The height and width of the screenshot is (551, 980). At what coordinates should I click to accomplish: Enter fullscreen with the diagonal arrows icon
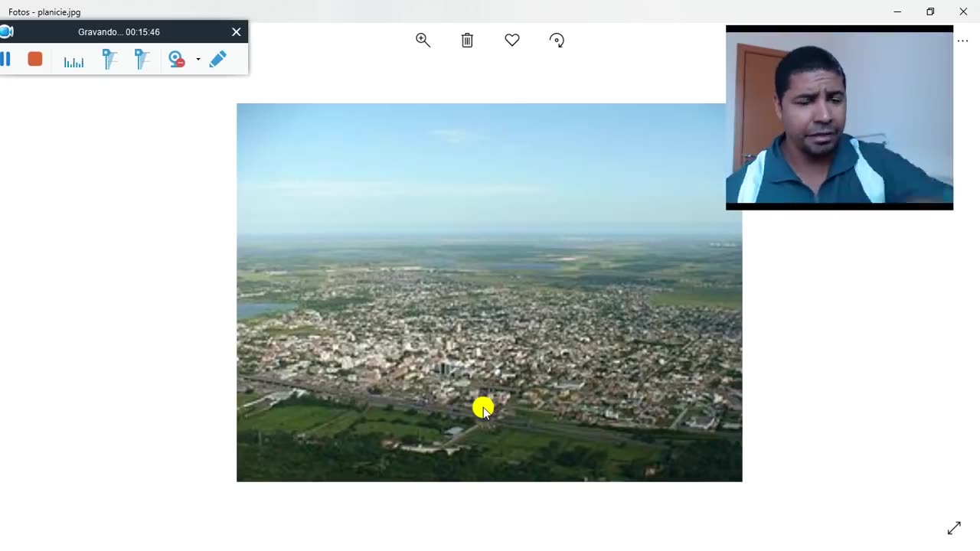pyautogui.click(x=954, y=528)
